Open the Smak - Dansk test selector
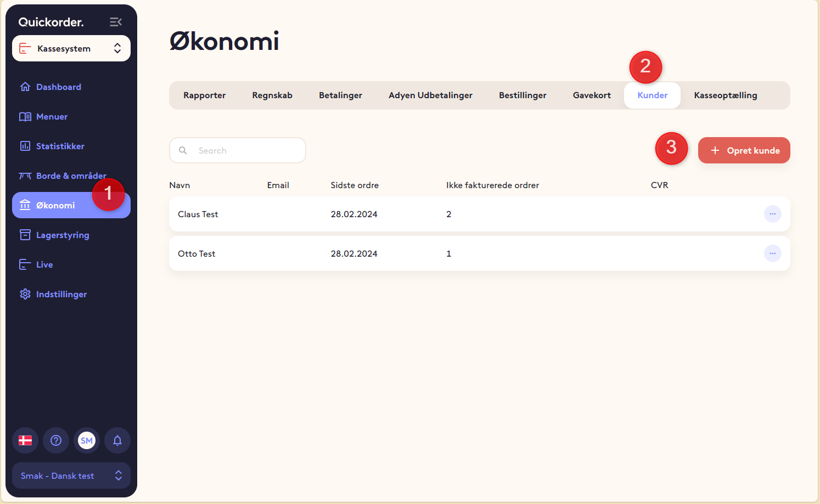 click(x=71, y=475)
